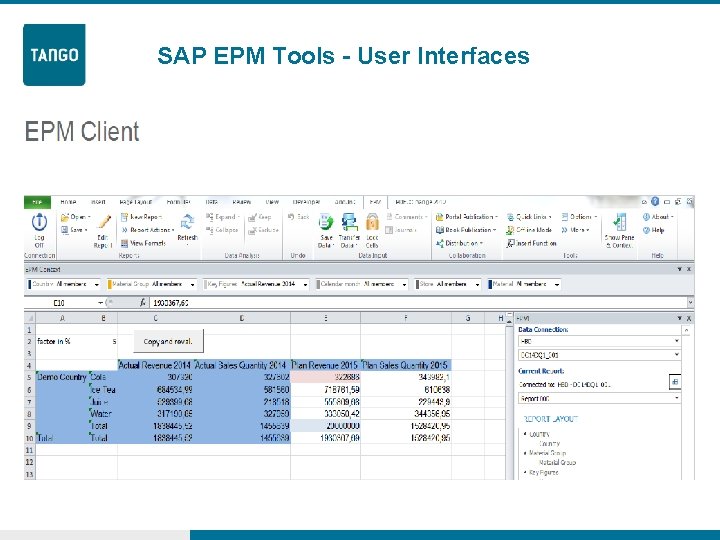Open the Comments dropdown
This screenshot has height=540, width=720.
(406, 217)
